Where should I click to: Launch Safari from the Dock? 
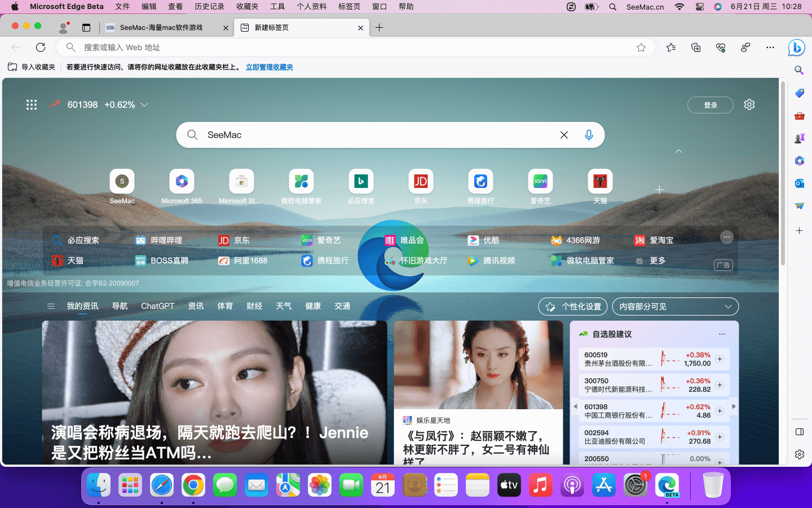pyautogui.click(x=162, y=485)
